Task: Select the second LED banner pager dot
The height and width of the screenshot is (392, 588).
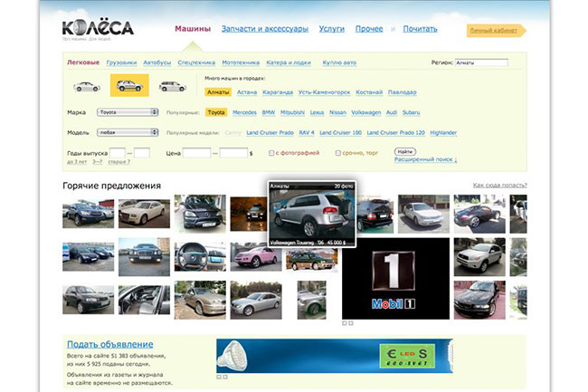Action: (225, 377)
